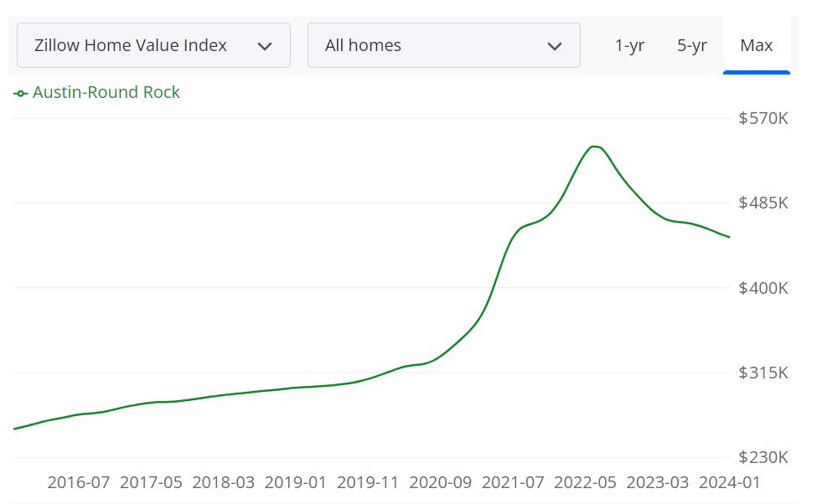817x504 pixels.
Task: Click the peak of the green price line
Action: (x=594, y=147)
